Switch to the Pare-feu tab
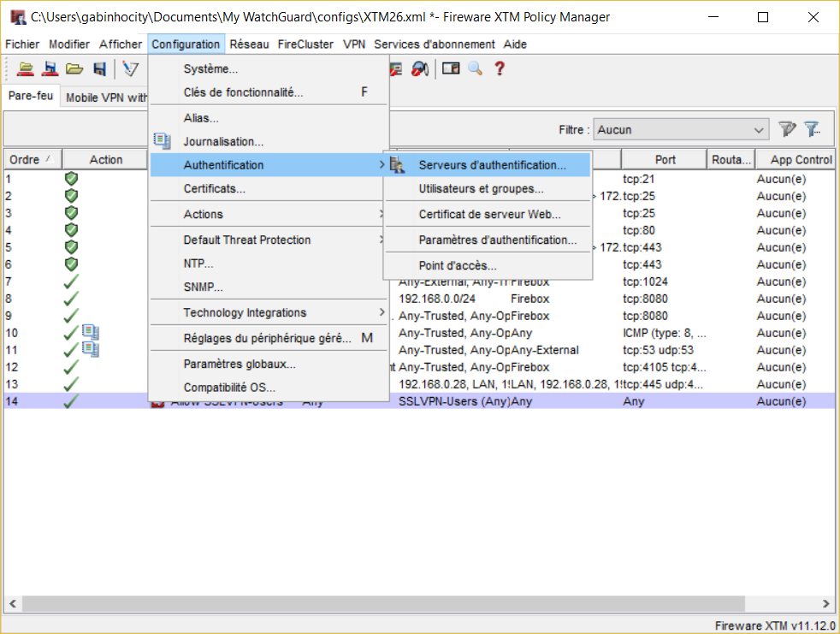This screenshot has width=840, height=634. [31, 96]
